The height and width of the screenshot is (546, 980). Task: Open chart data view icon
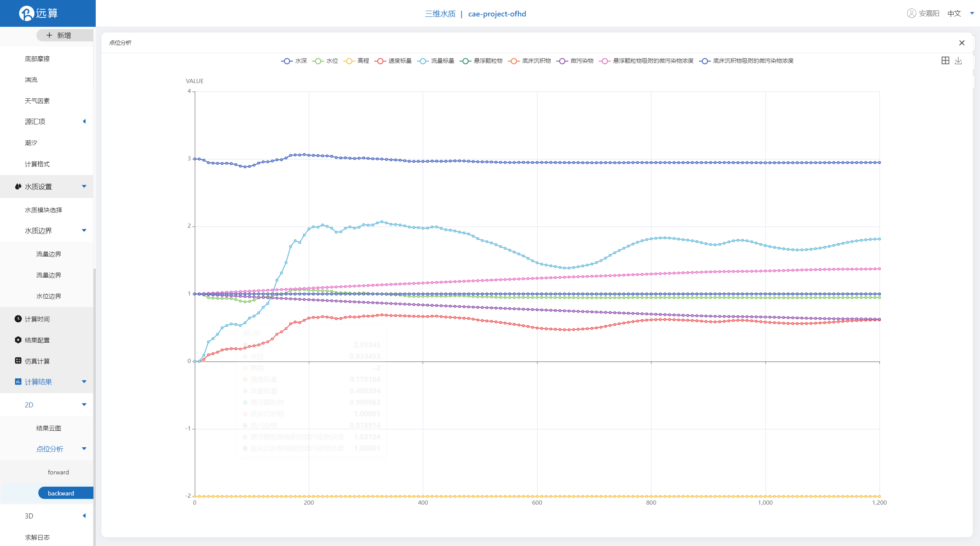[945, 60]
